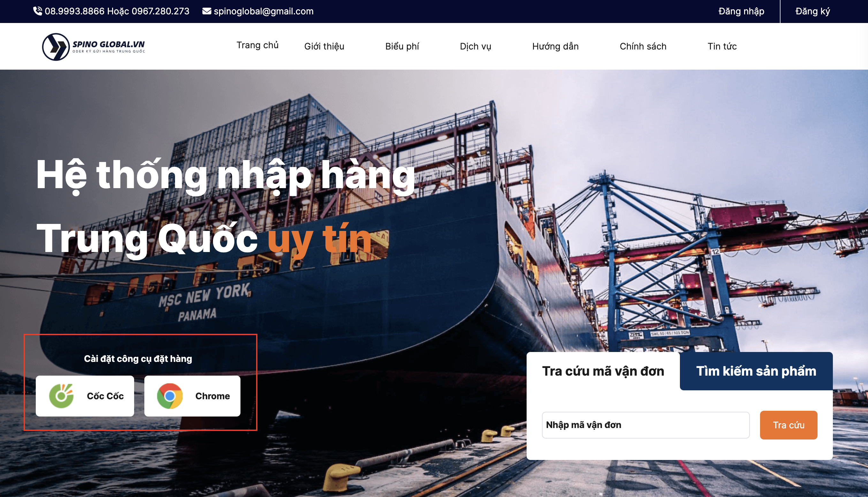Click the Cài đặt công cụ đặt hàng label
The height and width of the screenshot is (497, 868).
[138, 359]
